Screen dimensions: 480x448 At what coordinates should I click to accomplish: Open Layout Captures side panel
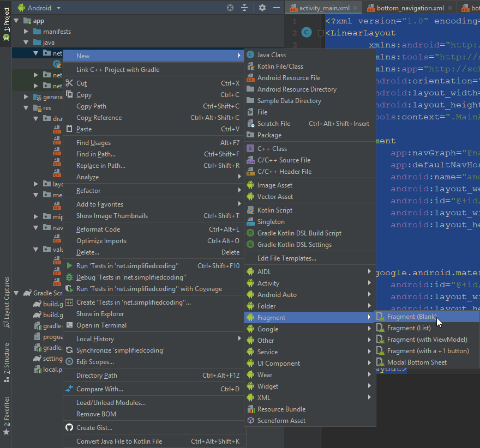[6, 302]
